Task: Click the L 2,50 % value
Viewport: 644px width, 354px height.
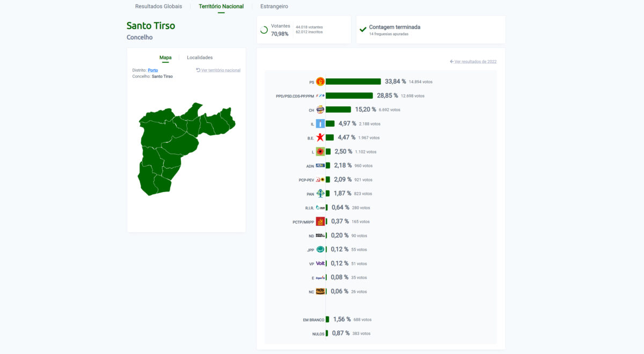Action: [x=343, y=152]
